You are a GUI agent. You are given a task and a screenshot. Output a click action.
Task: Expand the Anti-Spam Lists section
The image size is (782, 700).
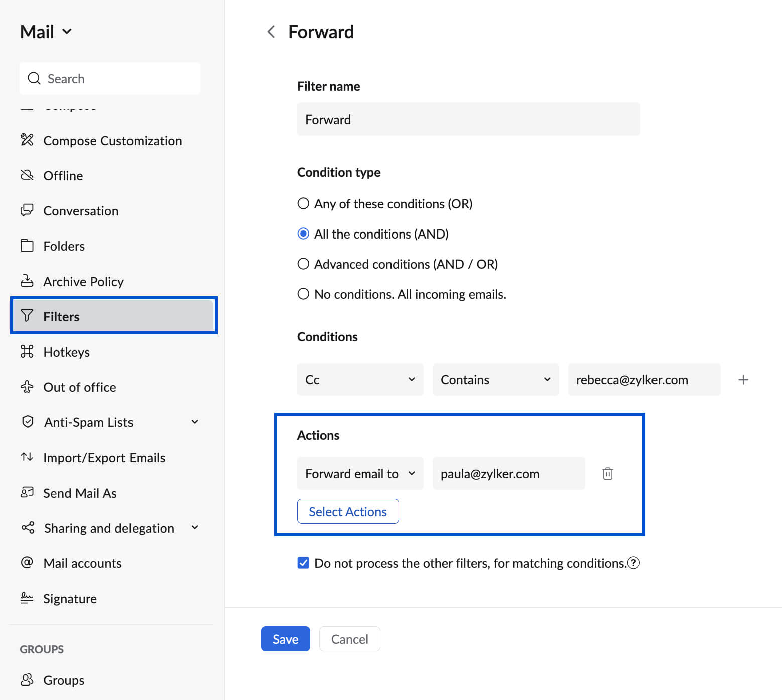coord(195,422)
